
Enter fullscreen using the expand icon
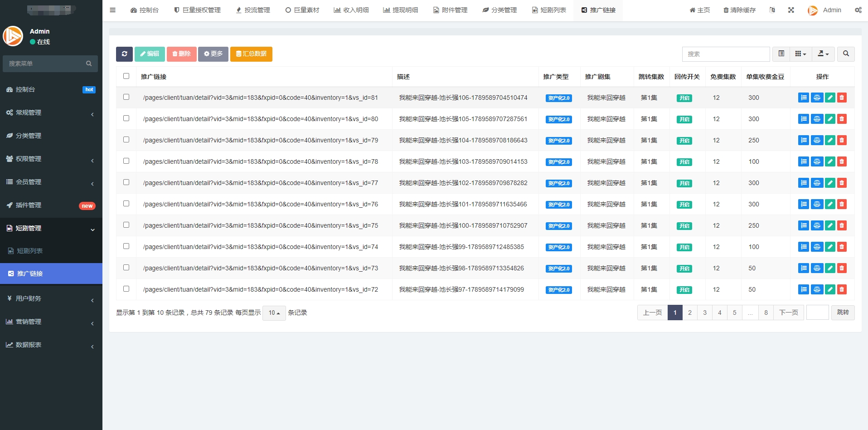pos(791,10)
